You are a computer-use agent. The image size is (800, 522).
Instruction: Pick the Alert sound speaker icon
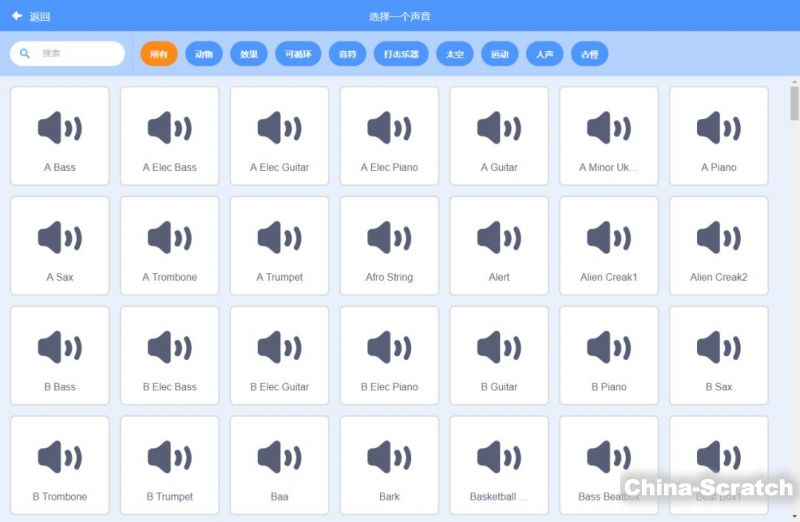pyautogui.click(x=499, y=238)
